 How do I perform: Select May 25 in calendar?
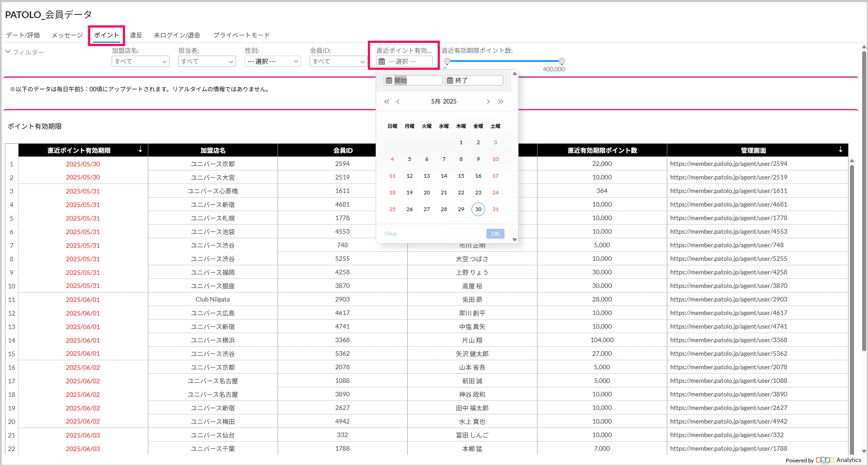pyautogui.click(x=392, y=209)
